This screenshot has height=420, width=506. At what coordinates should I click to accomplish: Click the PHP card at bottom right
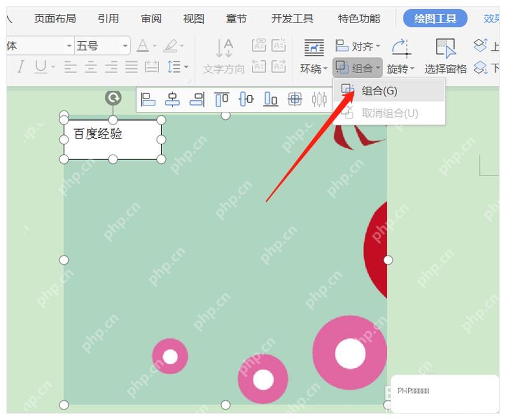coord(445,393)
